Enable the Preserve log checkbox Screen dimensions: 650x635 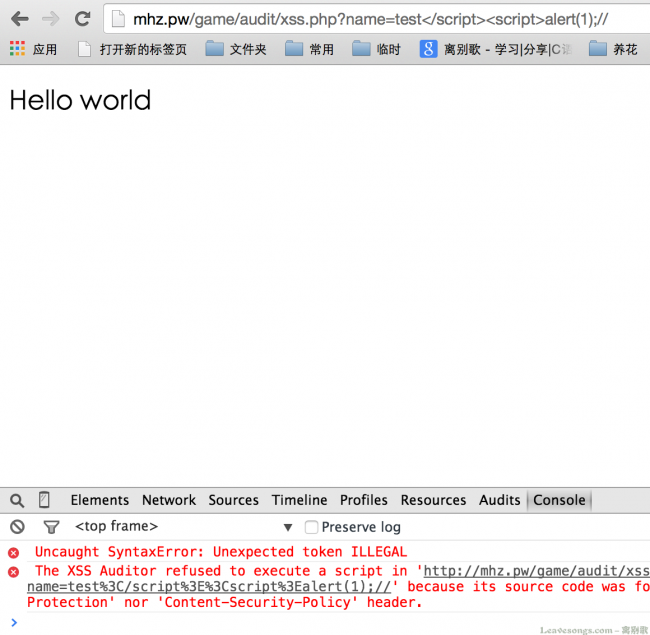point(312,527)
